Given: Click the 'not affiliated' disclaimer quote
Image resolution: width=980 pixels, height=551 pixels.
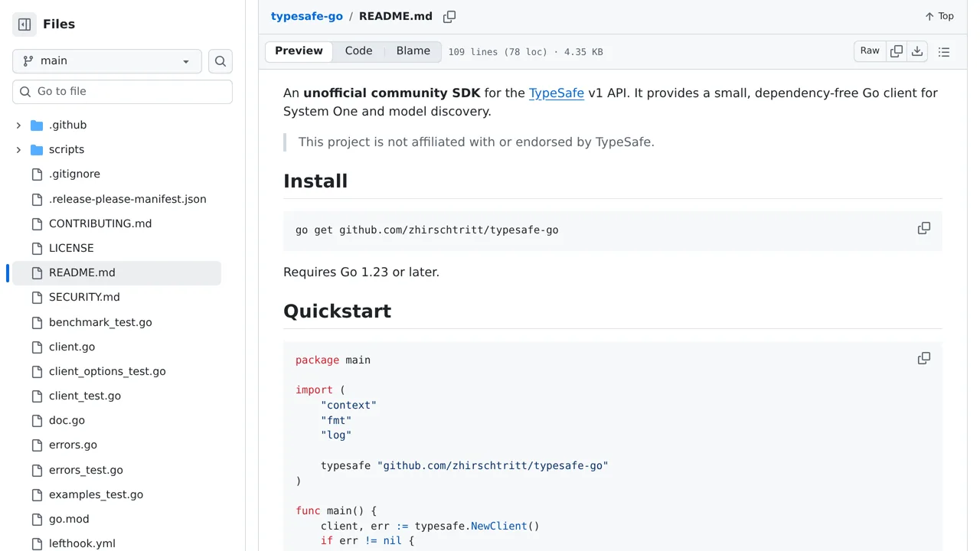Looking at the screenshot, I should [476, 142].
